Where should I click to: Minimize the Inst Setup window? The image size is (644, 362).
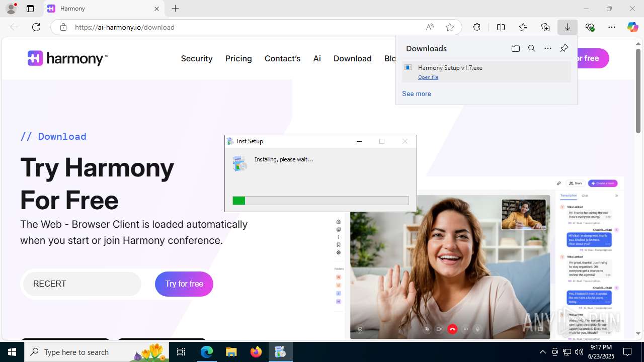pos(359,141)
